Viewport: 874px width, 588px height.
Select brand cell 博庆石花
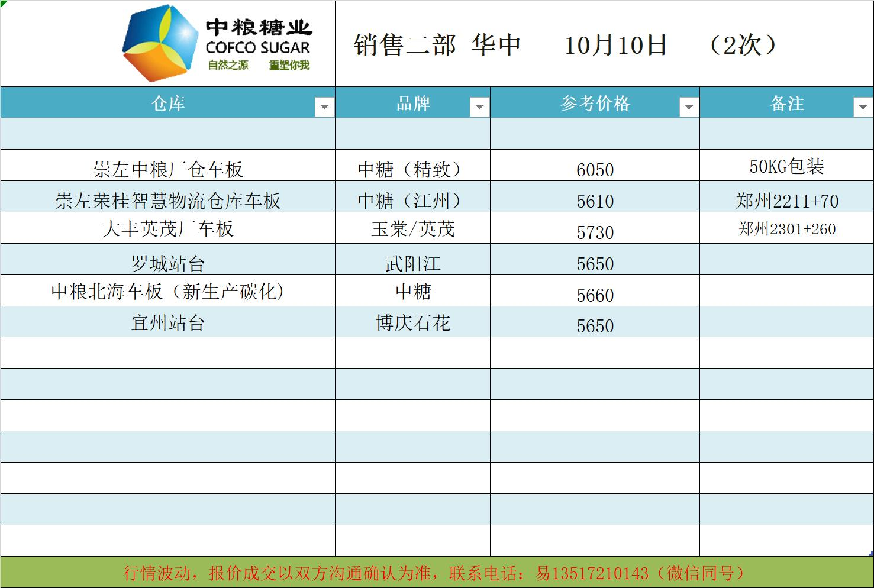tap(413, 323)
